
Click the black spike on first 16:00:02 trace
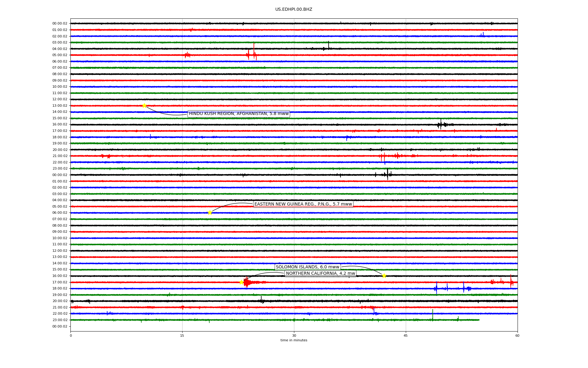tap(441, 124)
